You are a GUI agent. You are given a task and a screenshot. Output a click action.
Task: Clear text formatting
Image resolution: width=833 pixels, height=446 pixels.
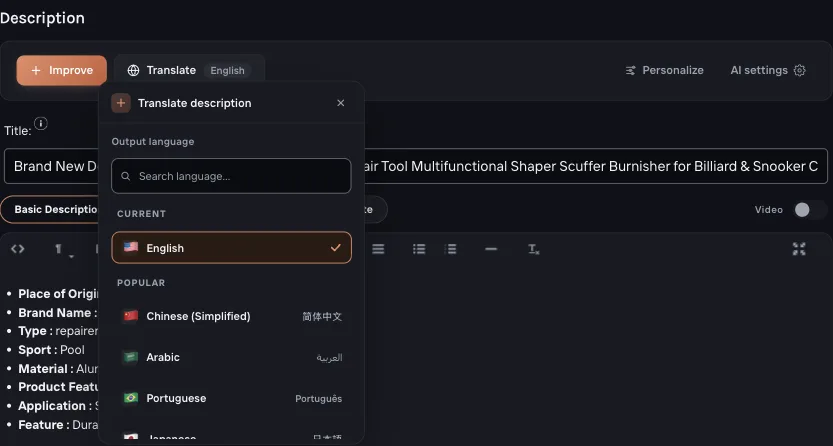pyautogui.click(x=533, y=249)
